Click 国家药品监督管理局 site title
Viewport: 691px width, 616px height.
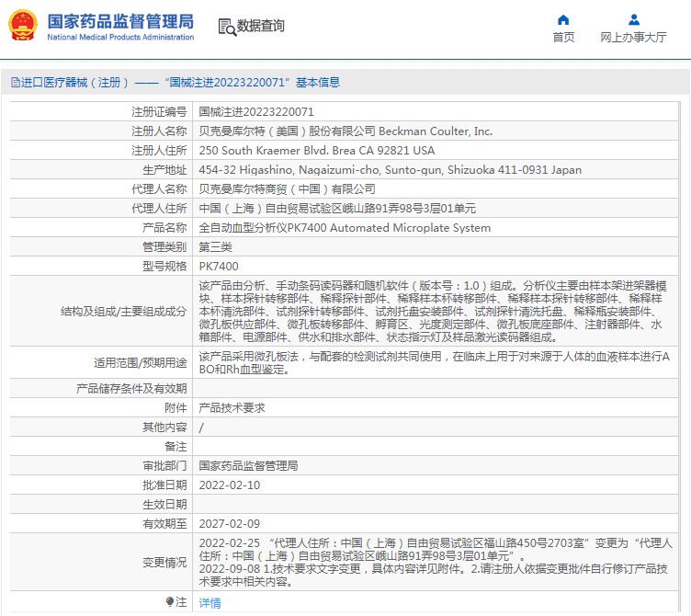tap(120, 21)
